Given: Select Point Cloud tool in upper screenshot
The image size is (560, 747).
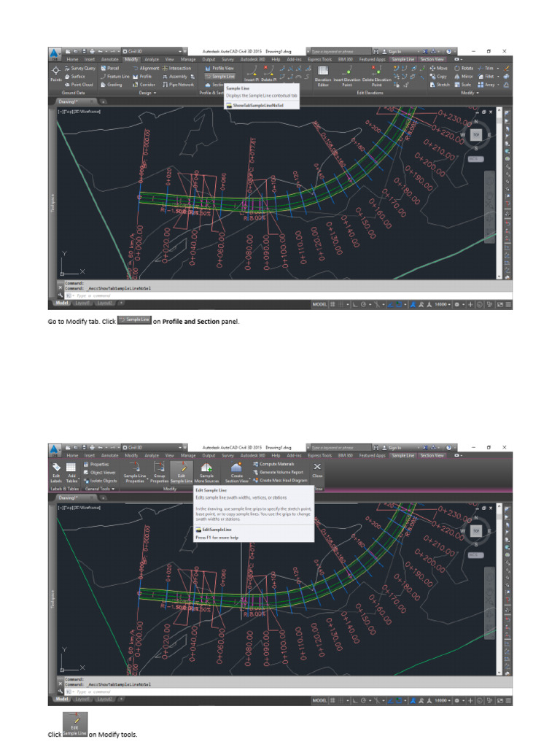Looking at the screenshot, I should pyautogui.click(x=79, y=85).
